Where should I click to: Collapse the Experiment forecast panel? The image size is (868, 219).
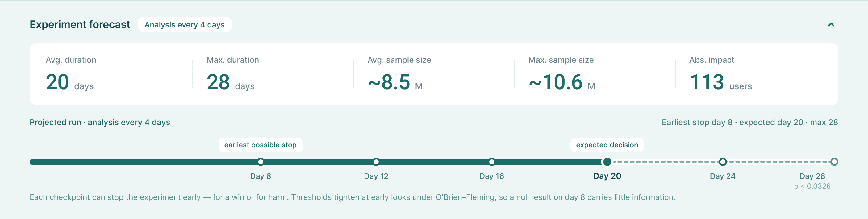point(831,25)
